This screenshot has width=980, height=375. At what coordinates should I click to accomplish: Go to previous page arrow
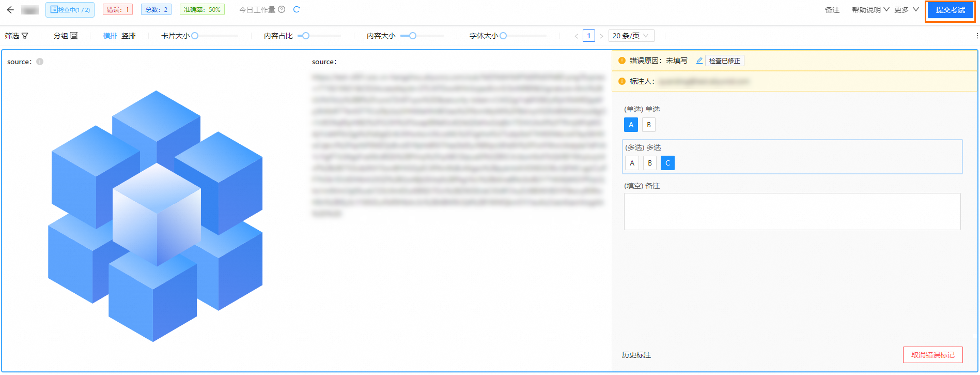click(577, 36)
